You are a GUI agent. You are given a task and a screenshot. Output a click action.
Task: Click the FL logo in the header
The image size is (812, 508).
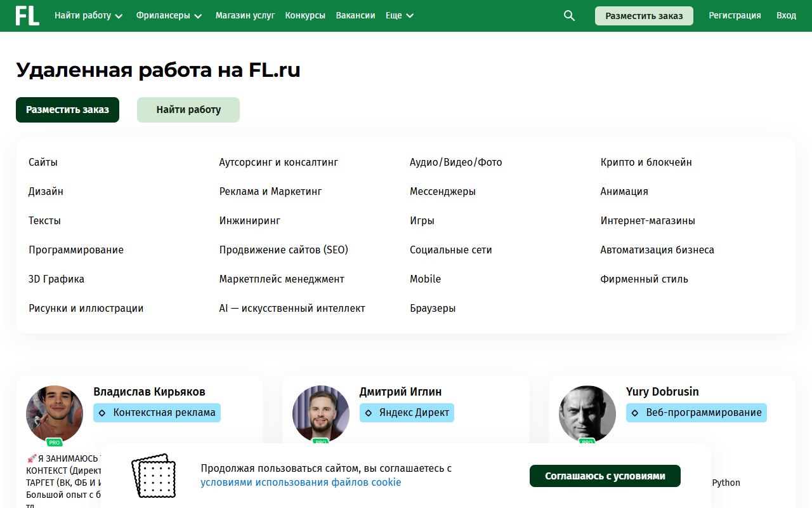click(27, 16)
